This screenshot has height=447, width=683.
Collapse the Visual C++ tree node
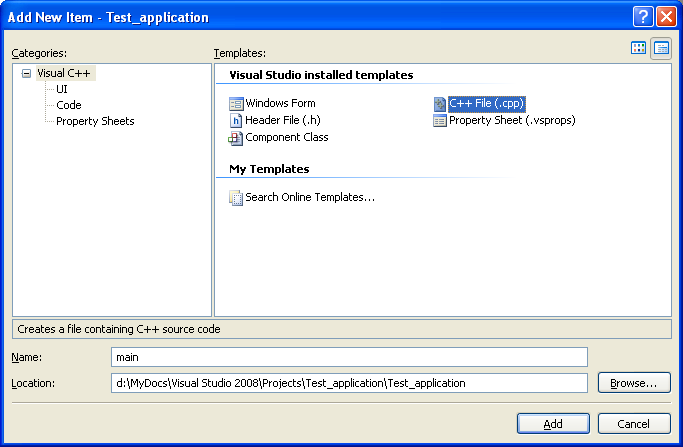tap(27, 73)
